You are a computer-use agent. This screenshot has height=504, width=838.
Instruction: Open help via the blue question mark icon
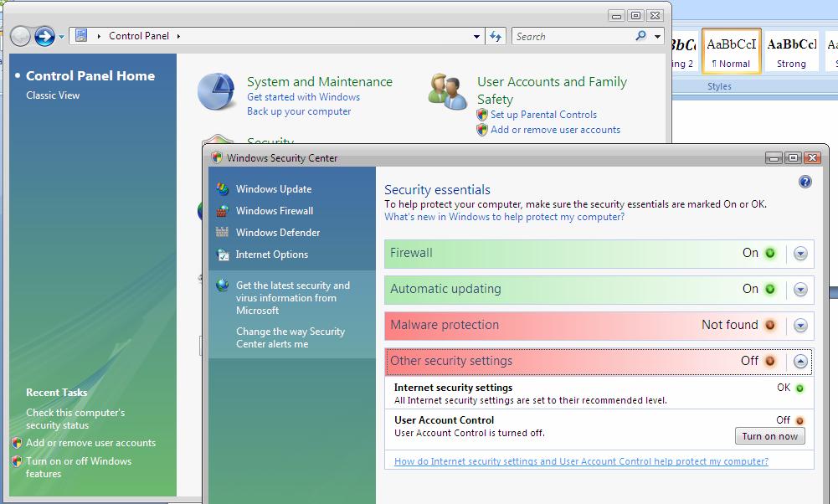(x=805, y=182)
